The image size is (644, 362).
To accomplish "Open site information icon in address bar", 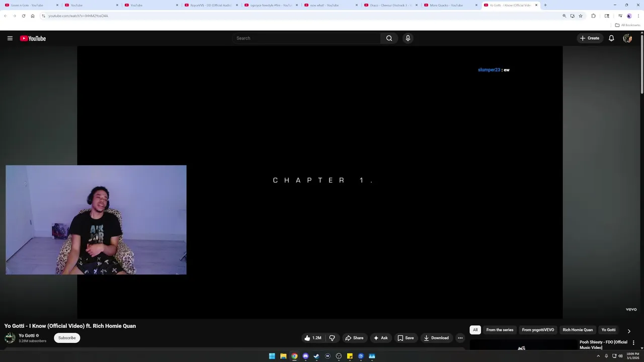I will 43,16.
